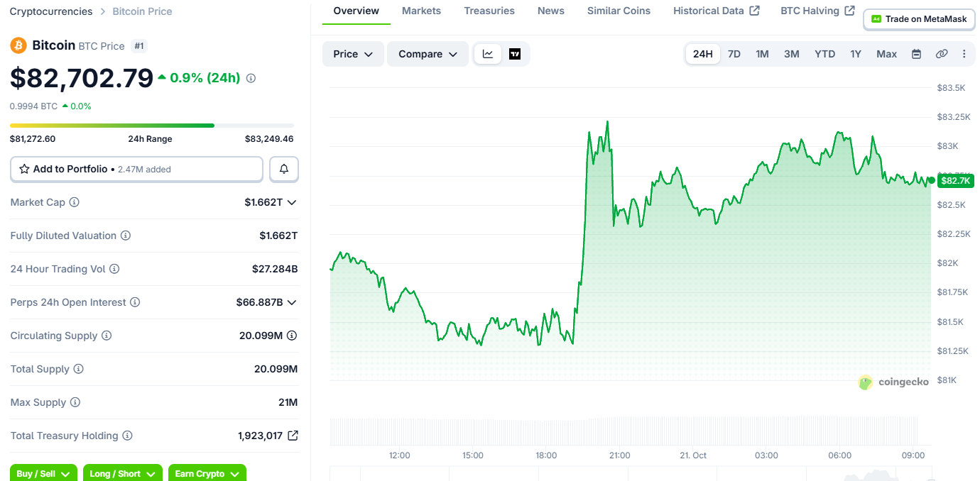Switch to the line chart view
The image size is (980, 481).
click(488, 54)
